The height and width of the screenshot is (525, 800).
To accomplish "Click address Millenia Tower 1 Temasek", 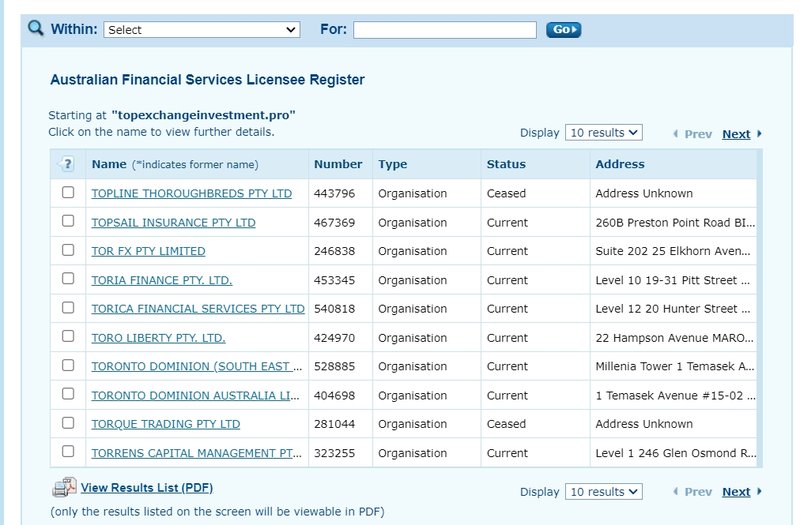I will point(675,366).
